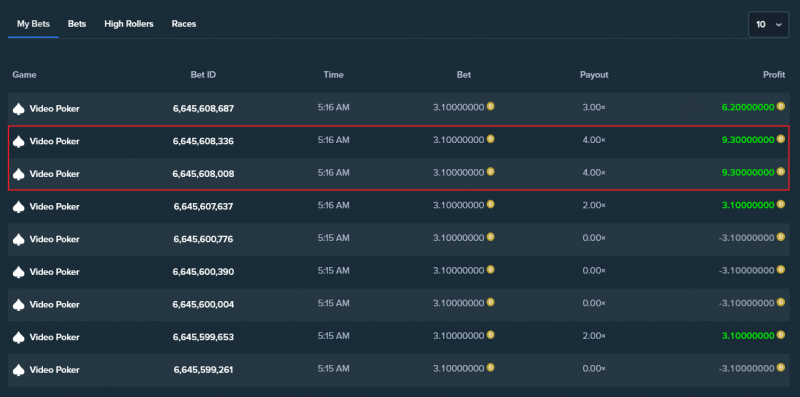Open bet ID 6,645,600,390

coord(204,272)
